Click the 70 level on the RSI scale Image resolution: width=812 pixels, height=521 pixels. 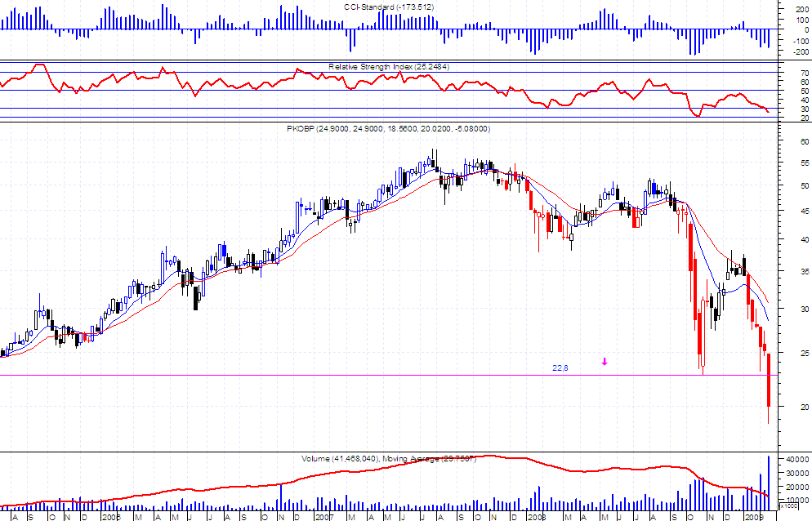pos(805,73)
